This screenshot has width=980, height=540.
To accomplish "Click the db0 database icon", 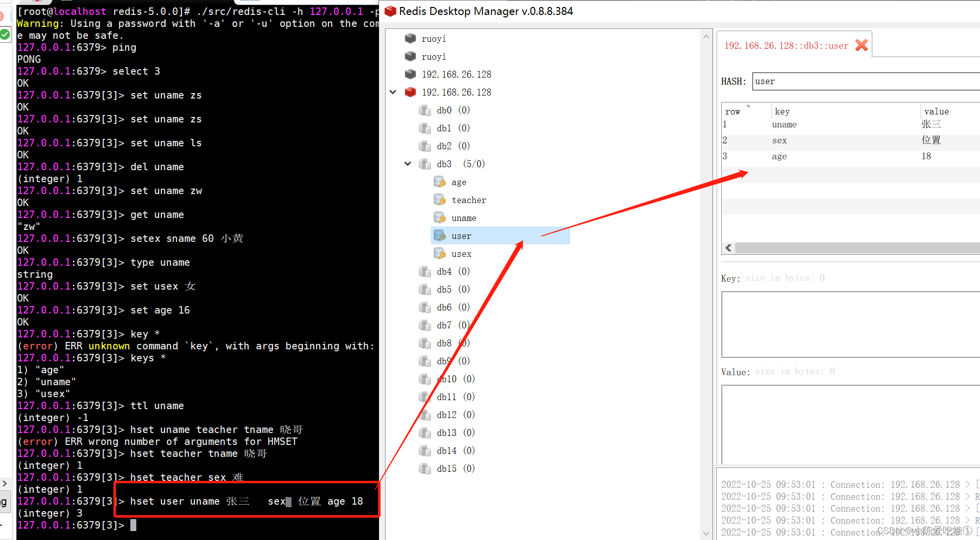I will click(x=425, y=110).
